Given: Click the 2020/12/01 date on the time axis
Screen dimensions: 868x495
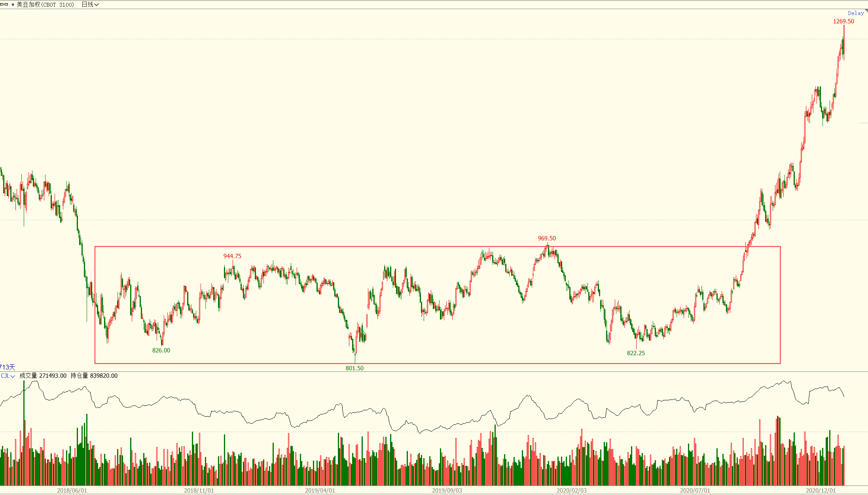Looking at the screenshot, I should point(821,490).
